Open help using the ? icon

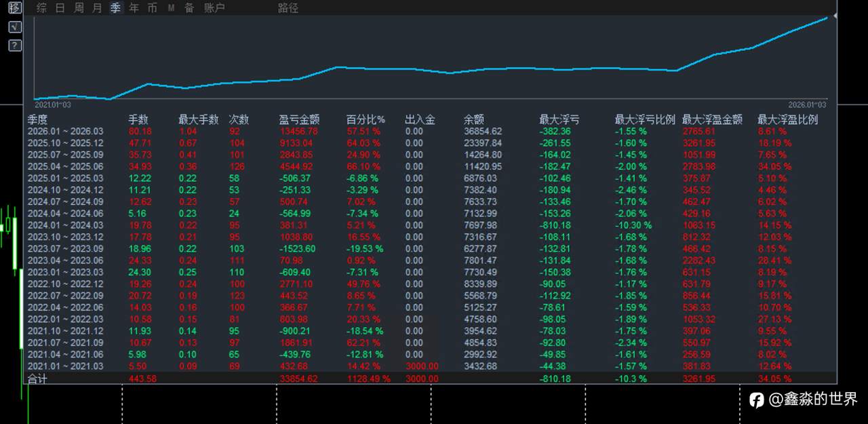14,45
